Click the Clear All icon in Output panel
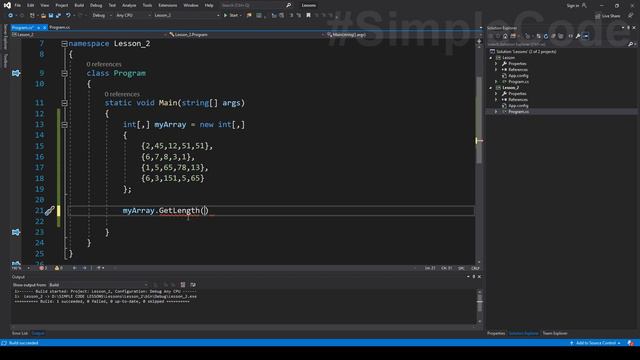 click(183, 284)
